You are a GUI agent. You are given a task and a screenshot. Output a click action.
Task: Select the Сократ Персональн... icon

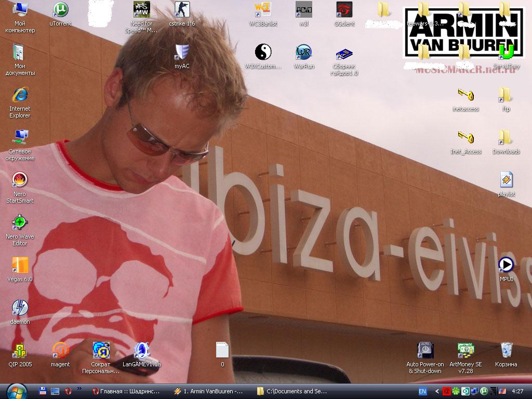coord(101,358)
